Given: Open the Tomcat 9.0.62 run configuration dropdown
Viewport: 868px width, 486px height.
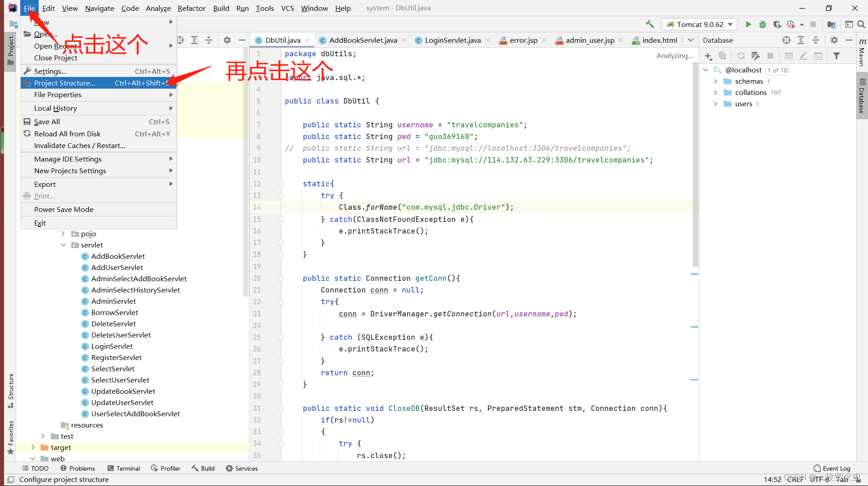Looking at the screenshot, I should [x=700, y=24].
